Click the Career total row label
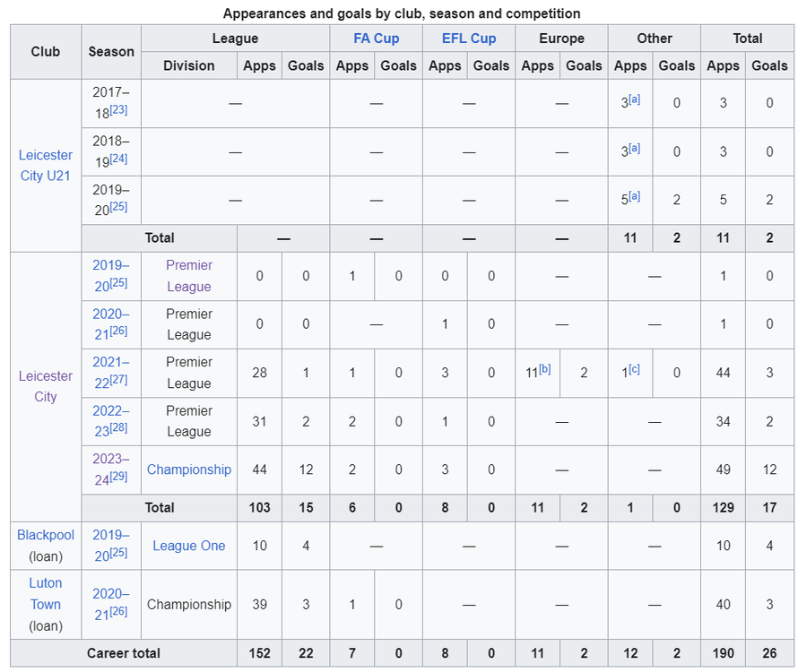Screen dimensions: 798x672 pyautogui.click(x=124, y=653)
